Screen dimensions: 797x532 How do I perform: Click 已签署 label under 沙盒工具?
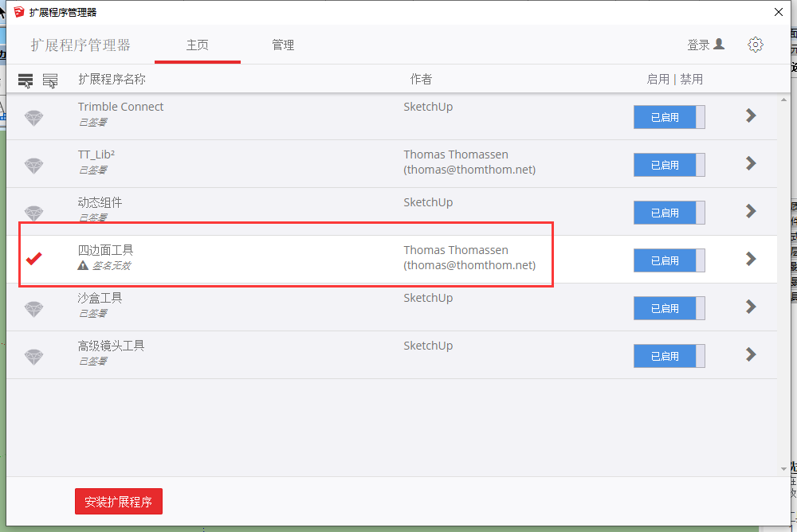click(92, 313)
